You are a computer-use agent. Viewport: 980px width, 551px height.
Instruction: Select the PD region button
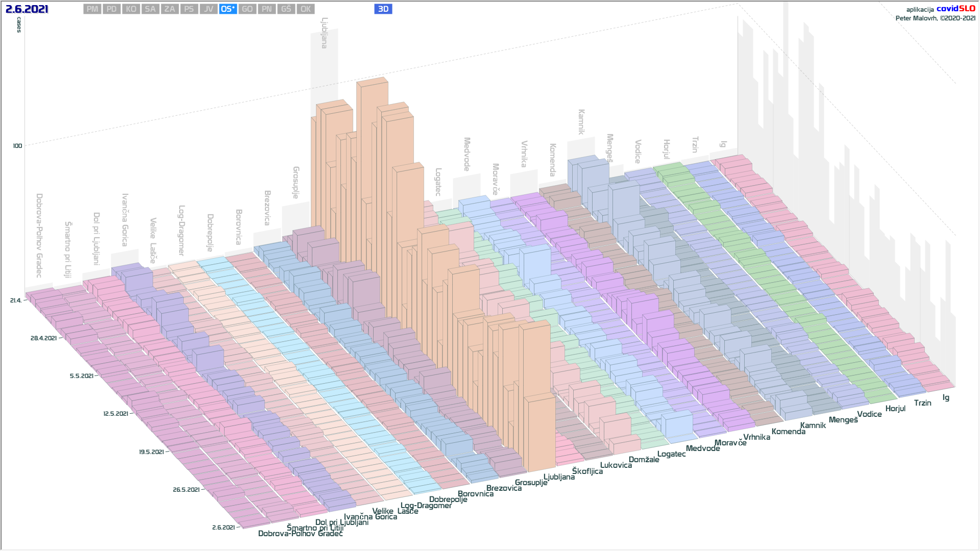112,9
